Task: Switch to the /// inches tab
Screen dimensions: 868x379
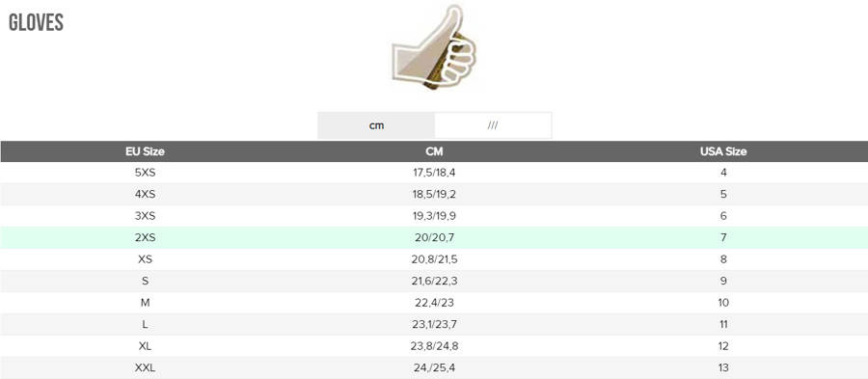Action: pos(493,125)
